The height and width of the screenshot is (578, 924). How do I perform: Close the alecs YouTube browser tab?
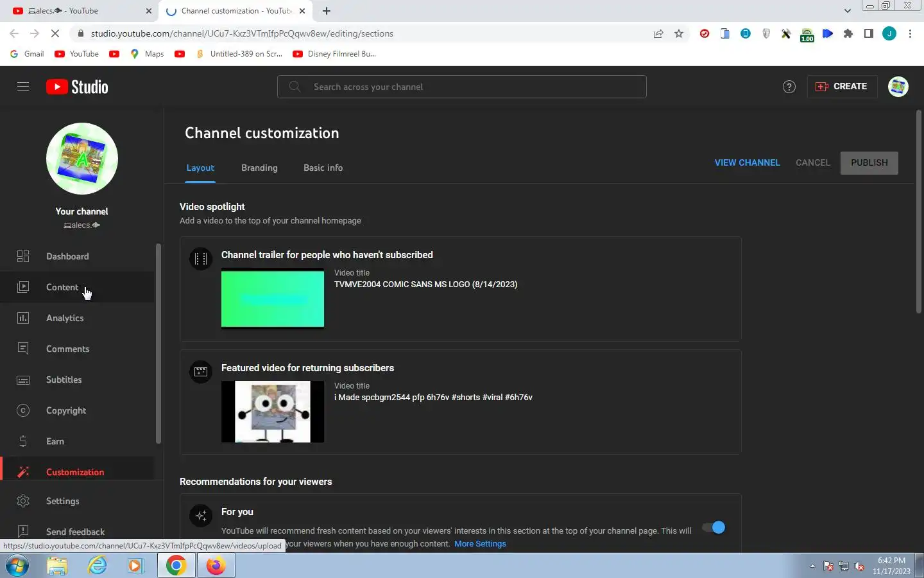(x=149, y=11)
